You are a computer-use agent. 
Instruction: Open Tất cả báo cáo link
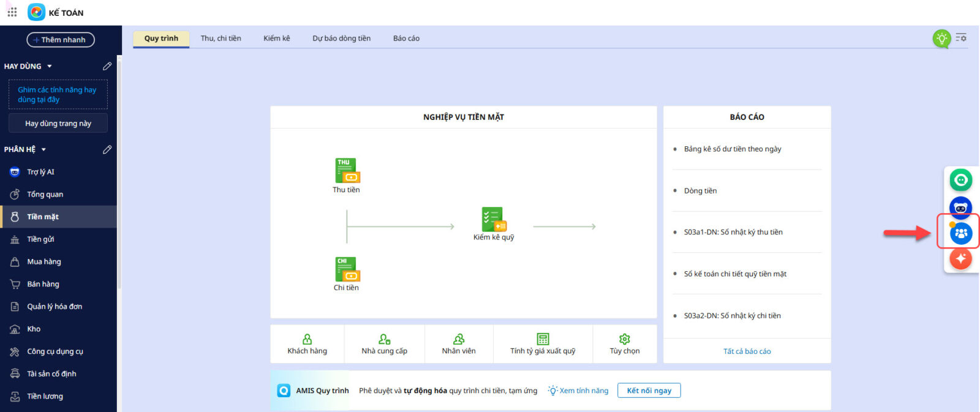(747, 351)
